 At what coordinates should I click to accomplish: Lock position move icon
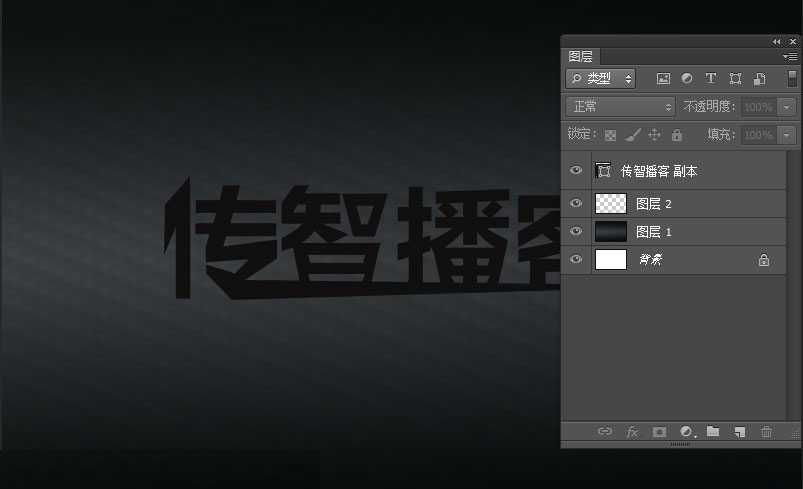(654, 135)
